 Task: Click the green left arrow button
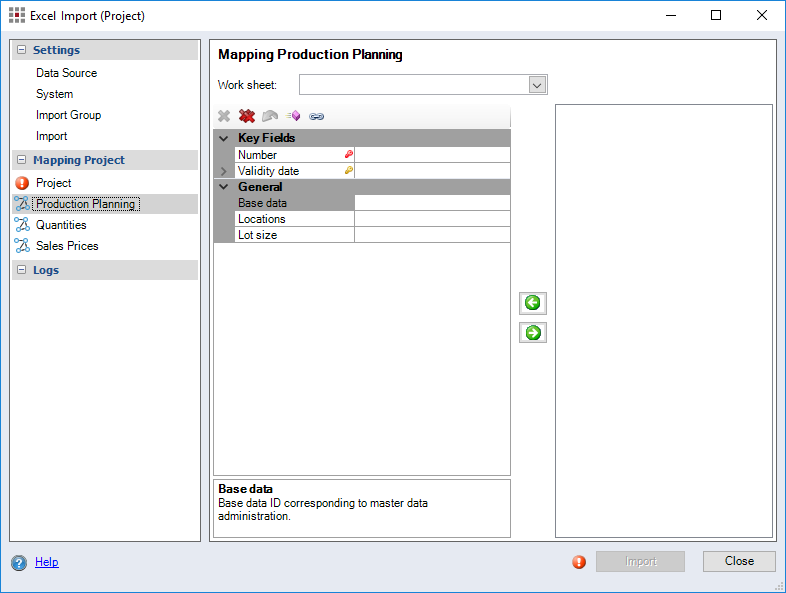pyautogui.click(x=533, y=303)
